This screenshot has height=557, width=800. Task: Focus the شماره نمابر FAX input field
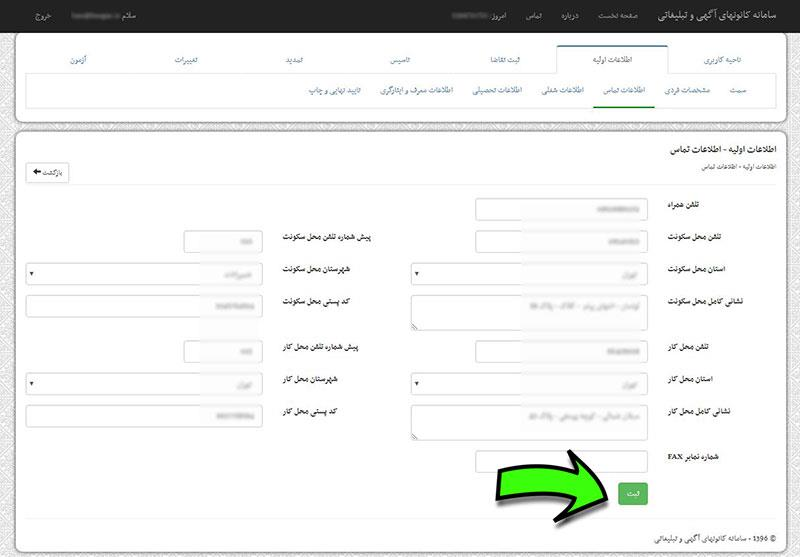[561, 462]
